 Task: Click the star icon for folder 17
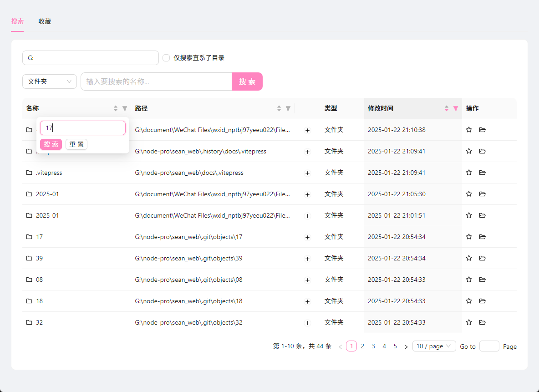469,237
